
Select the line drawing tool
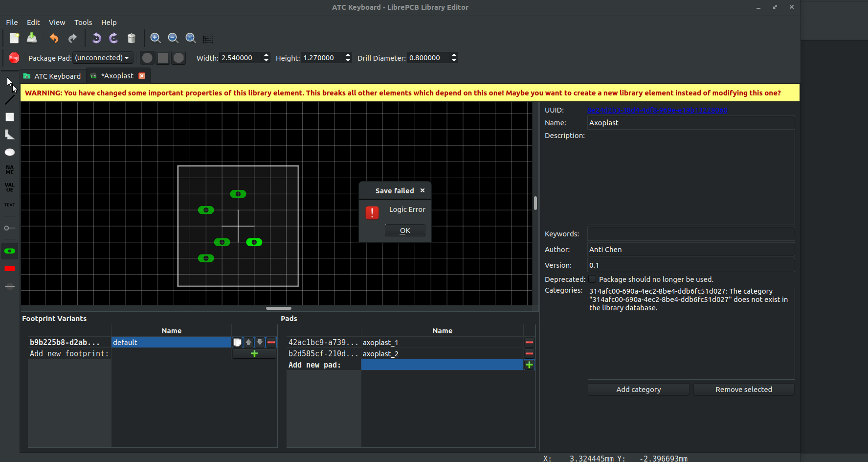tap(10, 99)
